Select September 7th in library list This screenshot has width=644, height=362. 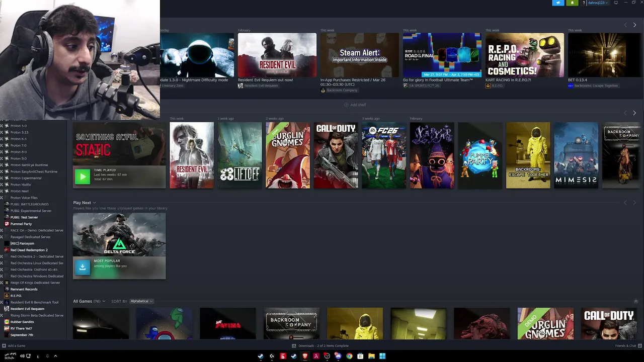click(22, 335)
